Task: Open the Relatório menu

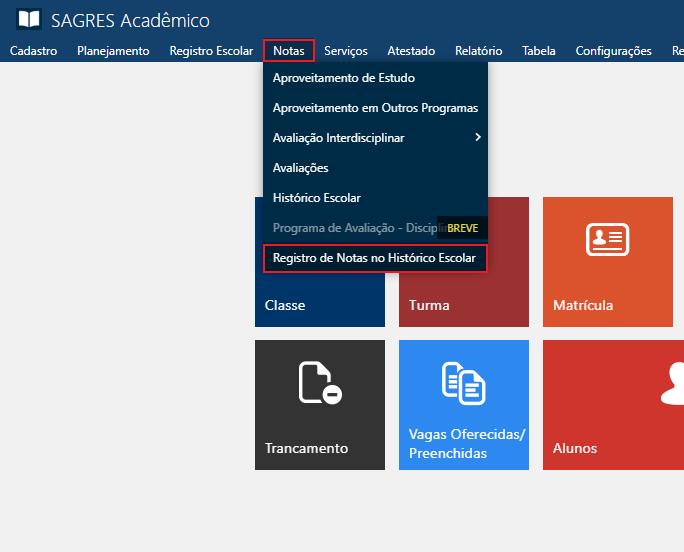Action: pyautogui.click(x=478, y=51)
